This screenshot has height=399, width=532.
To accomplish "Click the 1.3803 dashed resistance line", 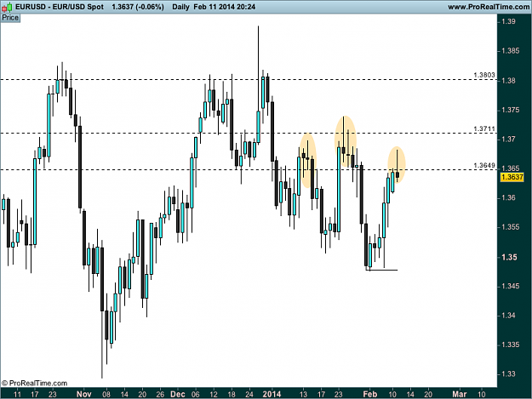I will 249,80.
